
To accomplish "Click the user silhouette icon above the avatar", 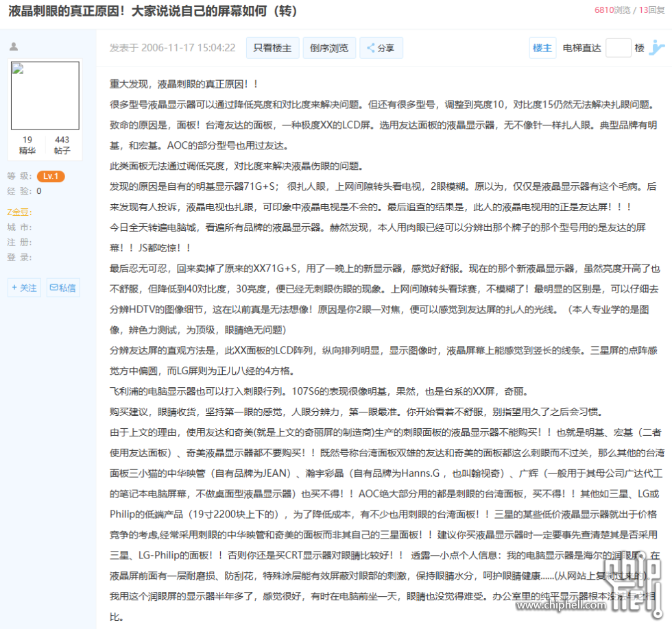I will coord(14,46).
